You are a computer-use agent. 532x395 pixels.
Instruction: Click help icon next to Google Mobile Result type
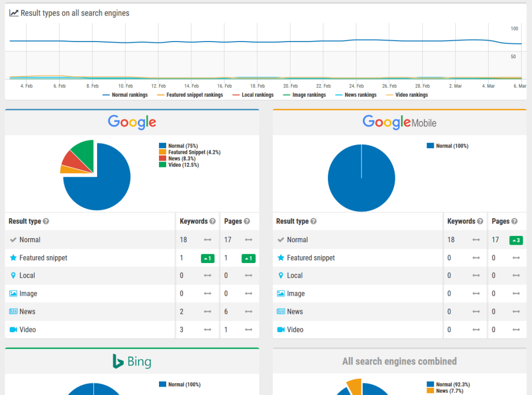313,221
